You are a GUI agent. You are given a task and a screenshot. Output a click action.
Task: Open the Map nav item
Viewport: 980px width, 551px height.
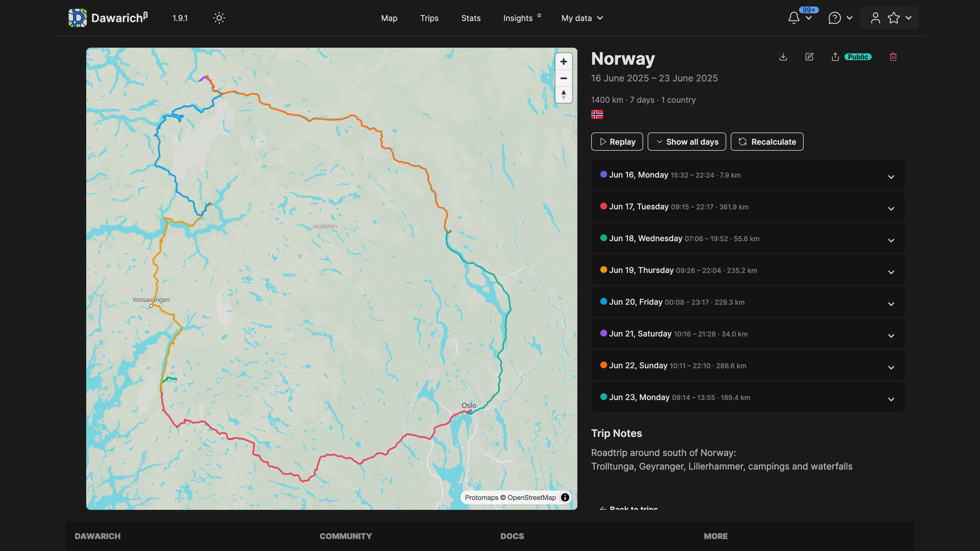click(389, 18)
